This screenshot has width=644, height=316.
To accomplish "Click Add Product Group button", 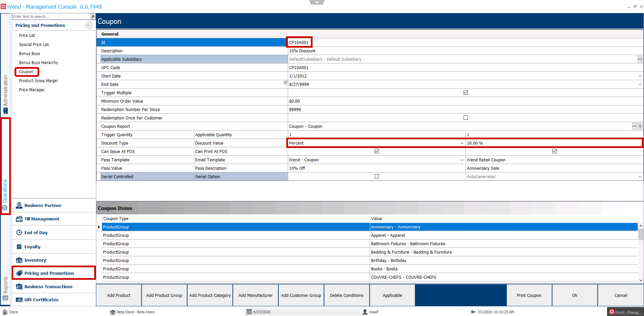I will pyautogui.click(x=164, y=295).
